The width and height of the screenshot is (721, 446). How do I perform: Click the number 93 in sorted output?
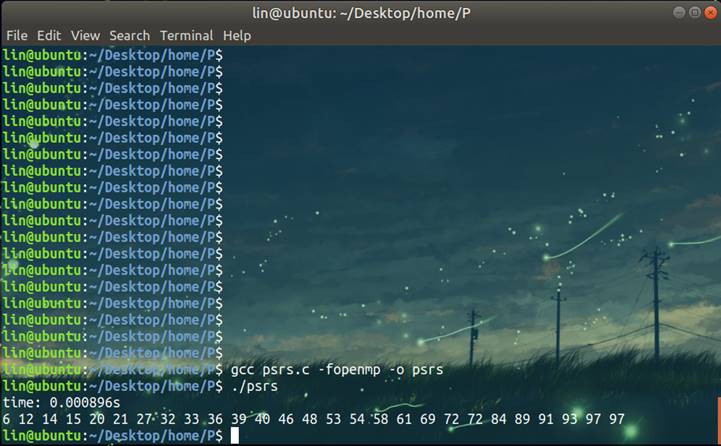coord(570,419)
